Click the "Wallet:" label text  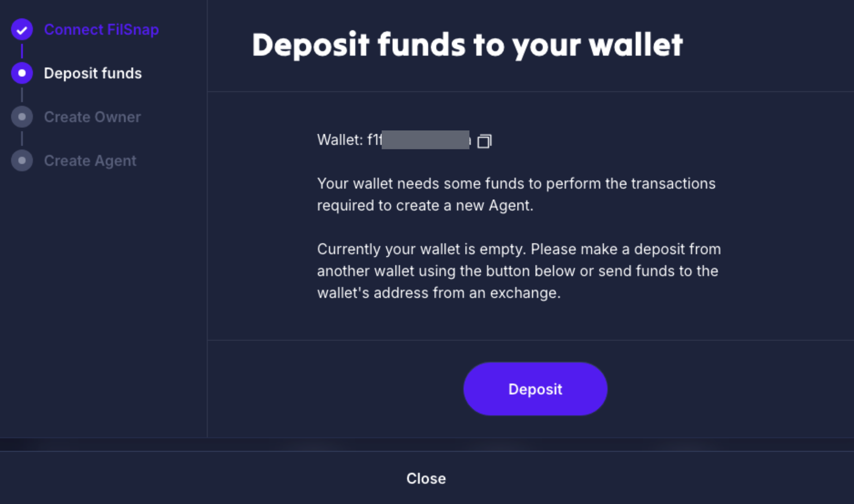coord(340,140)
